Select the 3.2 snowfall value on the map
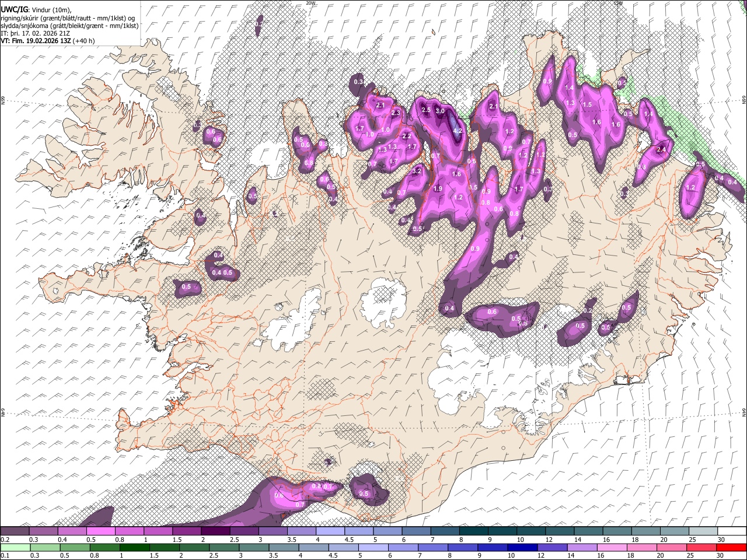The image size is (747, 560). [x=417, y=171]
